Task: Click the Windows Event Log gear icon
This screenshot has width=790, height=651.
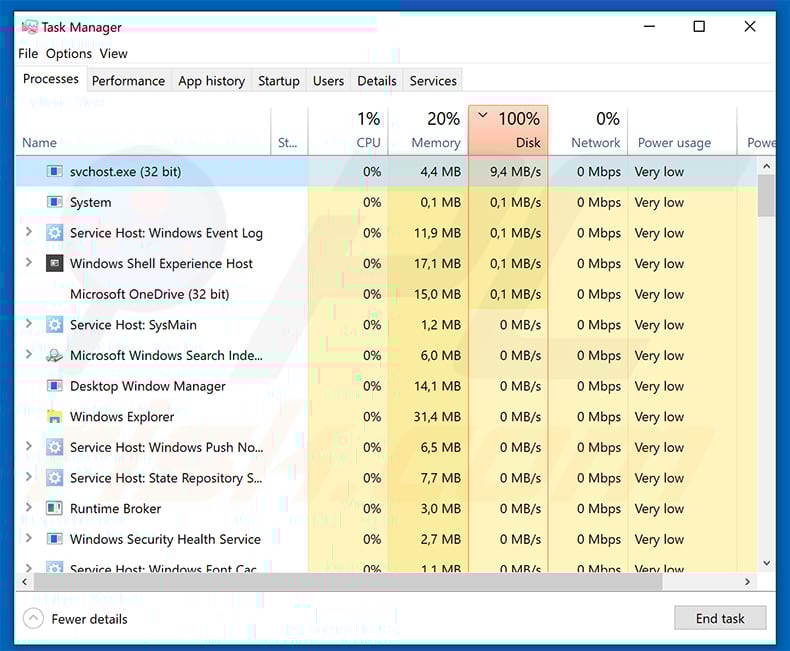Action: 54,233
